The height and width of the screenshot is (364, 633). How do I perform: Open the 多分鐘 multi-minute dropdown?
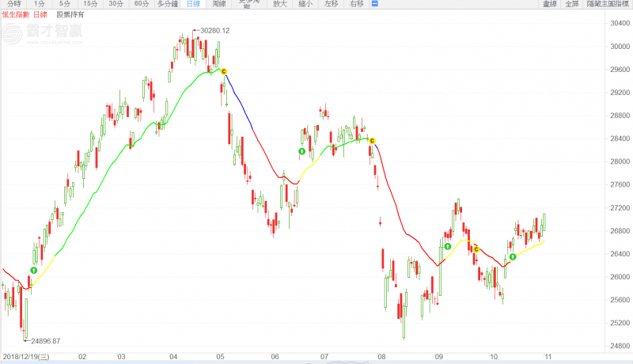(x=167, y=4)
